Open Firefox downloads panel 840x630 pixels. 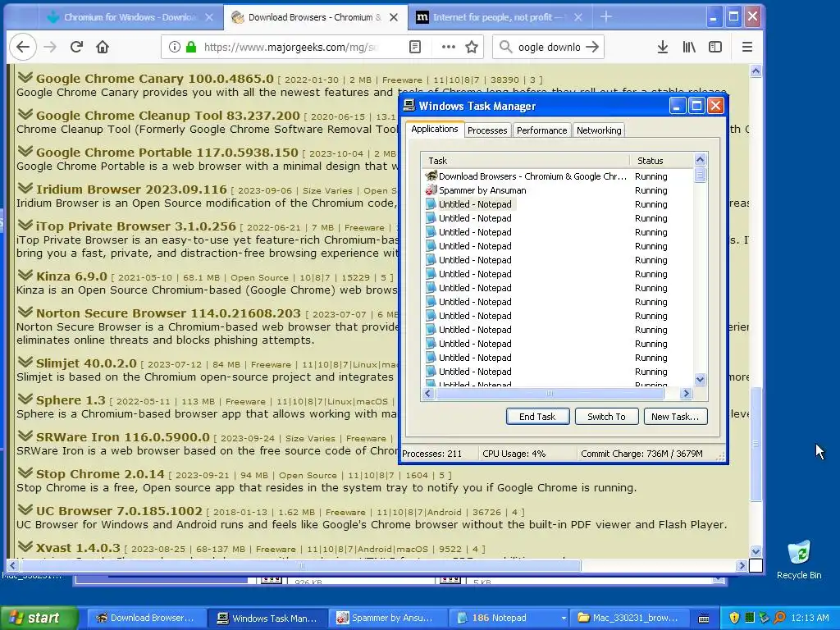click(663, 47)
